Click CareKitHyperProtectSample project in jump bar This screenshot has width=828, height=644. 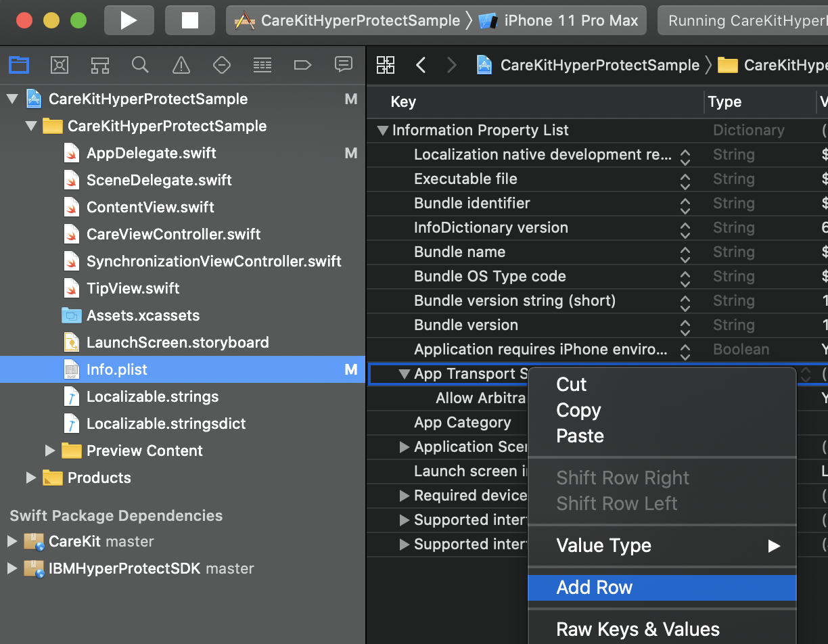(589, 65)
